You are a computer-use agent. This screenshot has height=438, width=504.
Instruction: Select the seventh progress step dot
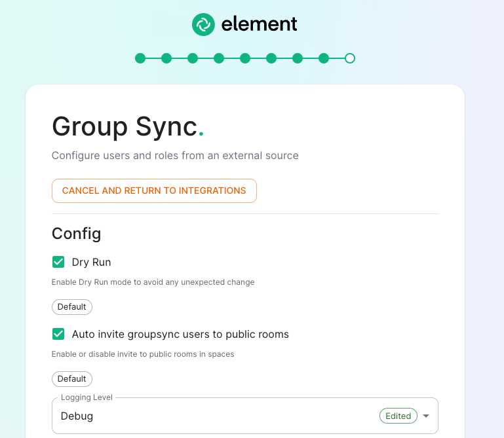298,58
